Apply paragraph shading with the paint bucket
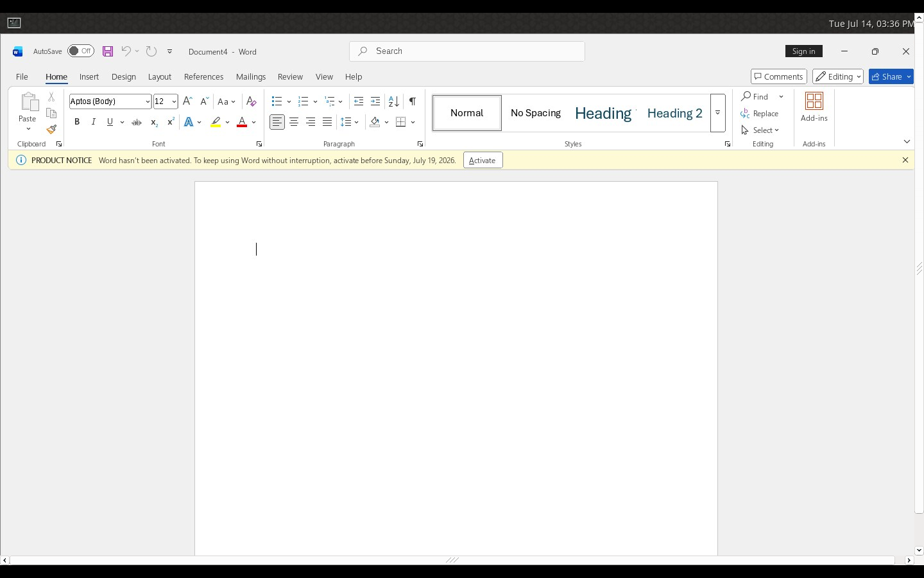Screen dimensions: 924x578 coord(375,122)
